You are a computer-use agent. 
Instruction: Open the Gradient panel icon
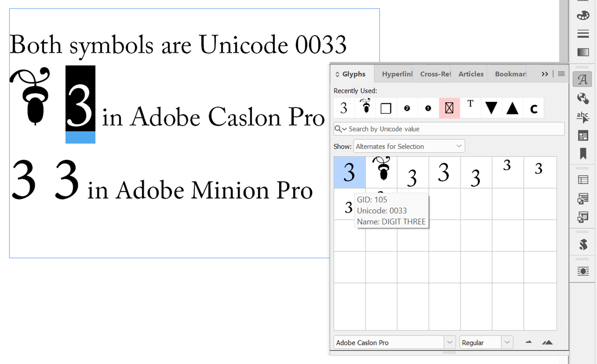(x=583, y=52)
